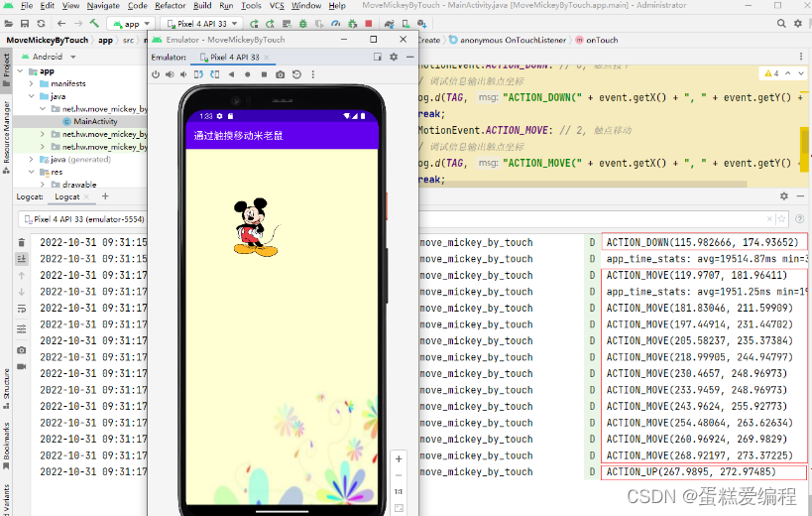This screenshot has width=812, height=516.
Task: Expand the java (generated) folder
Action: [x=31, y=159]
